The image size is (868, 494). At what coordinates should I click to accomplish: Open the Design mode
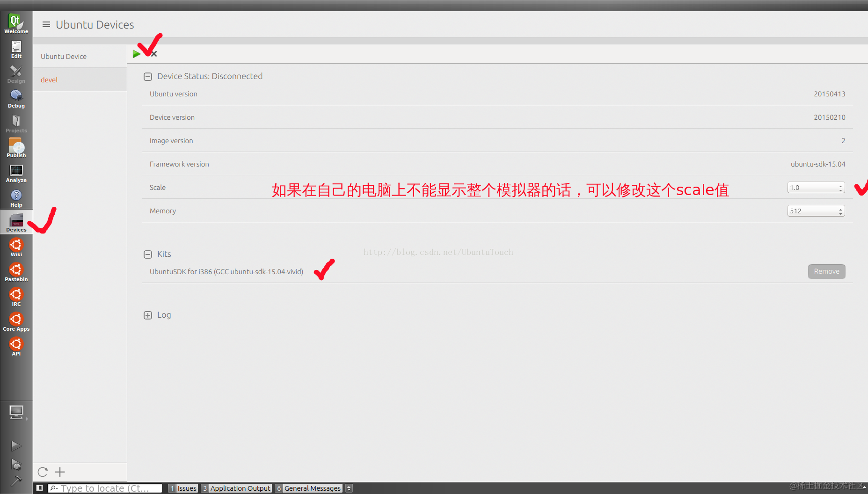[x=16, y=74]
